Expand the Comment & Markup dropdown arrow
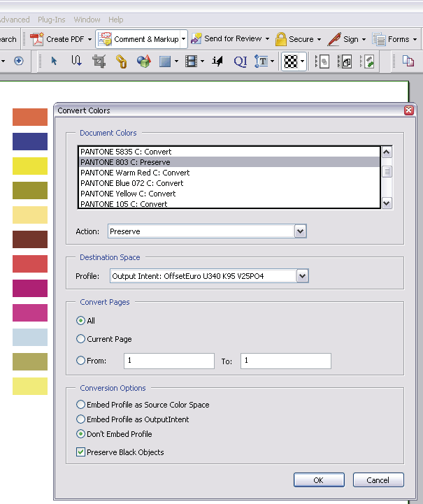423x504 pixels. [184, 39]
